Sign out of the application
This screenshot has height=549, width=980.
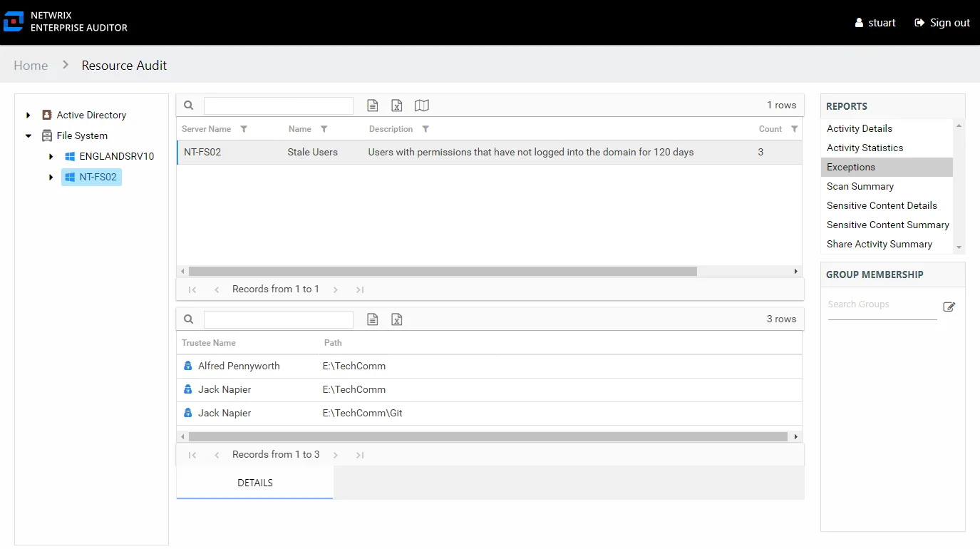(942, 23)
